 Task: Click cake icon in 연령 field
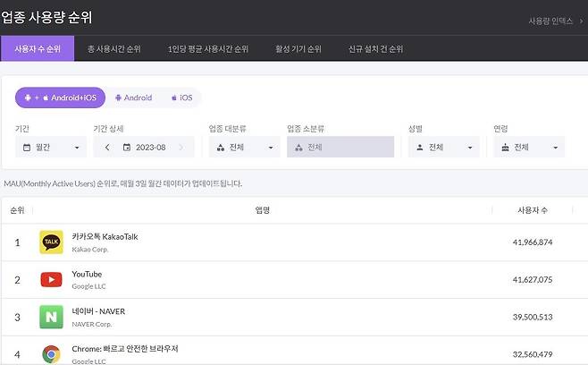click(x=505, y=148)
